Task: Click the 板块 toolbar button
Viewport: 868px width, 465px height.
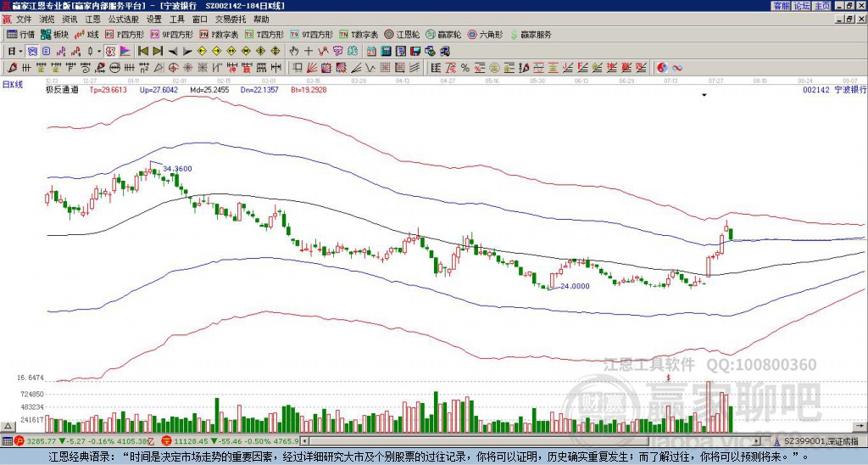Action: 54,34
